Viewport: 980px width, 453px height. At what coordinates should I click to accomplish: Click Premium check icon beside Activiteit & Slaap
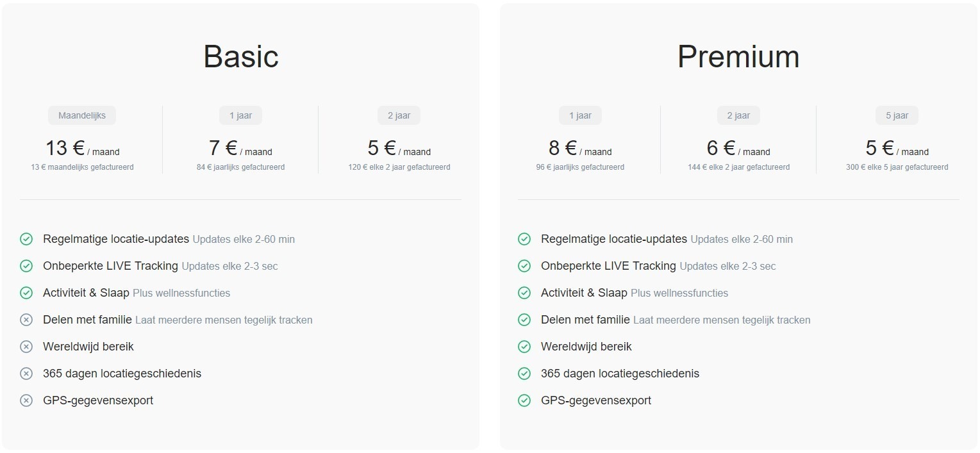(x=524, y=293)
